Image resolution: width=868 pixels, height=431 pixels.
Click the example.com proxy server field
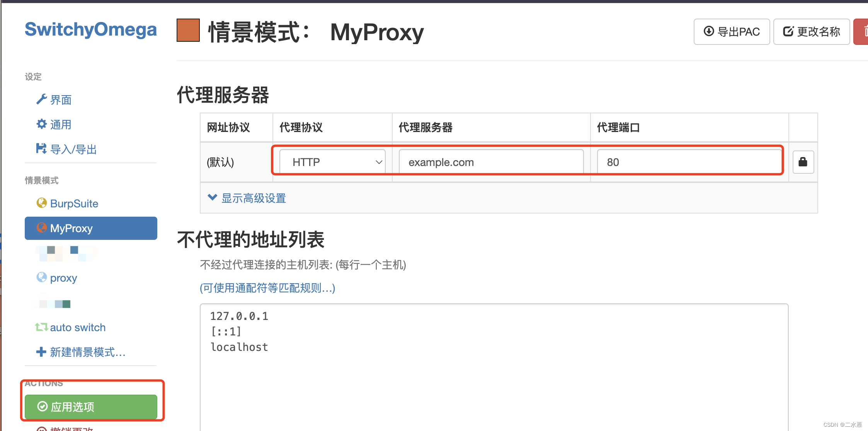(x=491, y=162)
